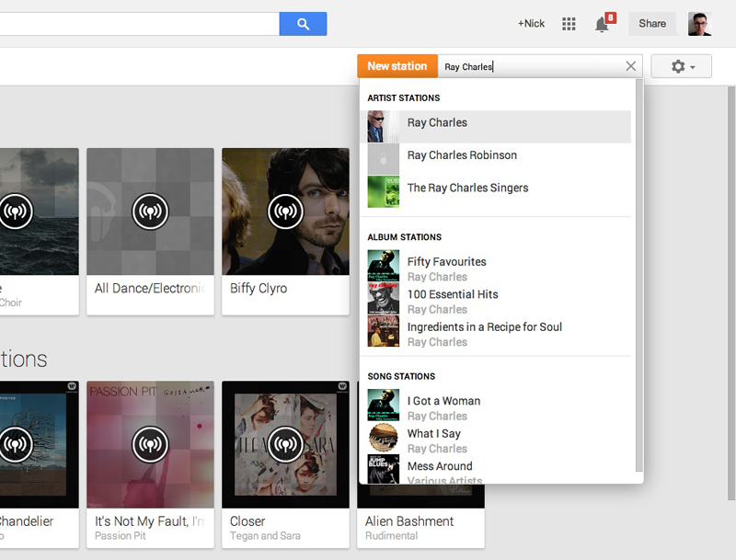
Task: Choose Ray Charles artist station
Action: coord(495,127)
